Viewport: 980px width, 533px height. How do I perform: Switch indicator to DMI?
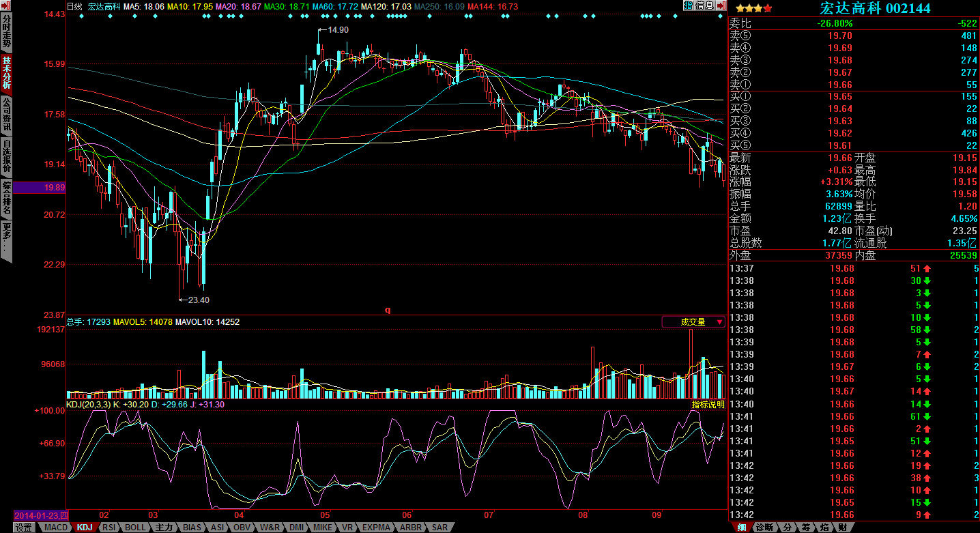296,528
